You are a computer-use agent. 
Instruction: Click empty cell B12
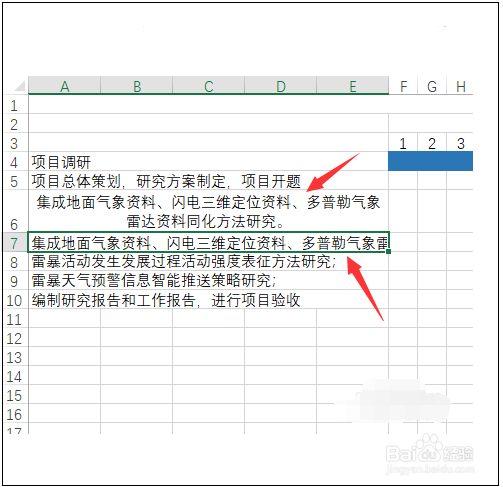pos(137,337)
